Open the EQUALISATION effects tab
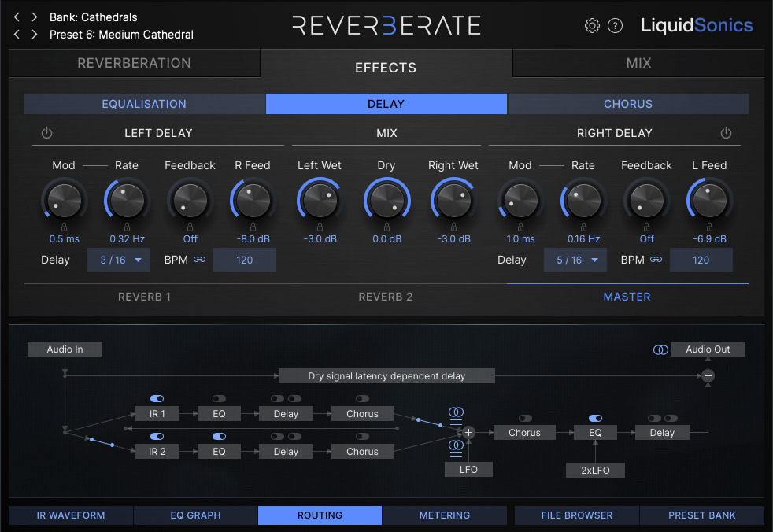773x532 pixels. (144, 104)
